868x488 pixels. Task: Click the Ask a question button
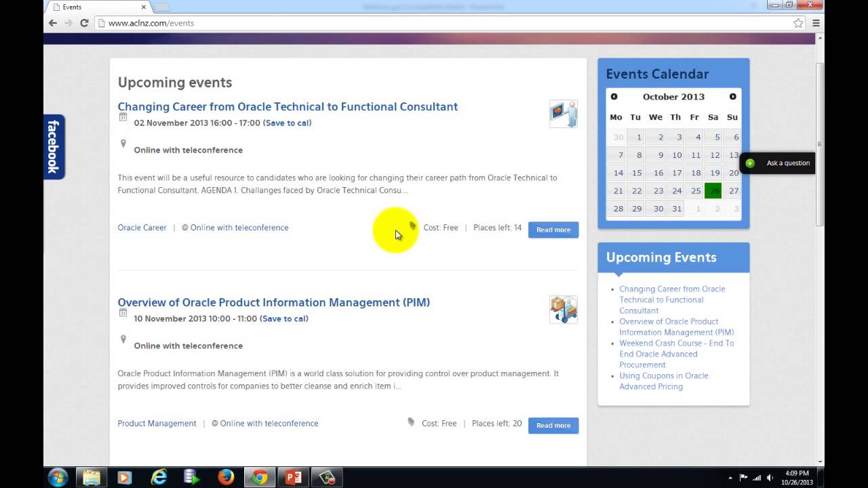(776, 163)
